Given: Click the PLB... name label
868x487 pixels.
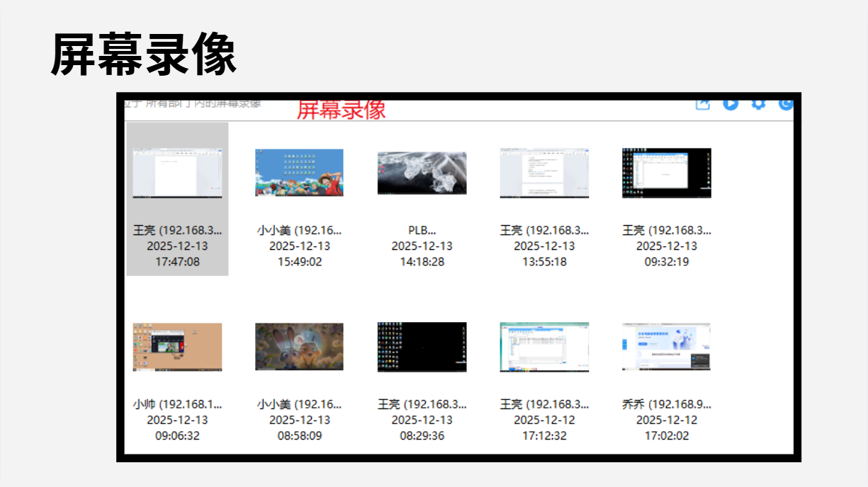Looking at the screenshot, I should (x=422, y=230).
